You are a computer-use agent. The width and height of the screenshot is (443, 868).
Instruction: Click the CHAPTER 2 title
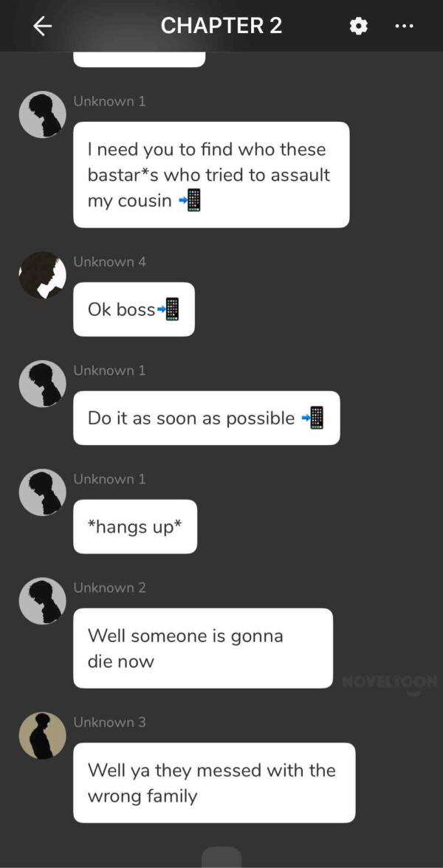click(221, 25)
